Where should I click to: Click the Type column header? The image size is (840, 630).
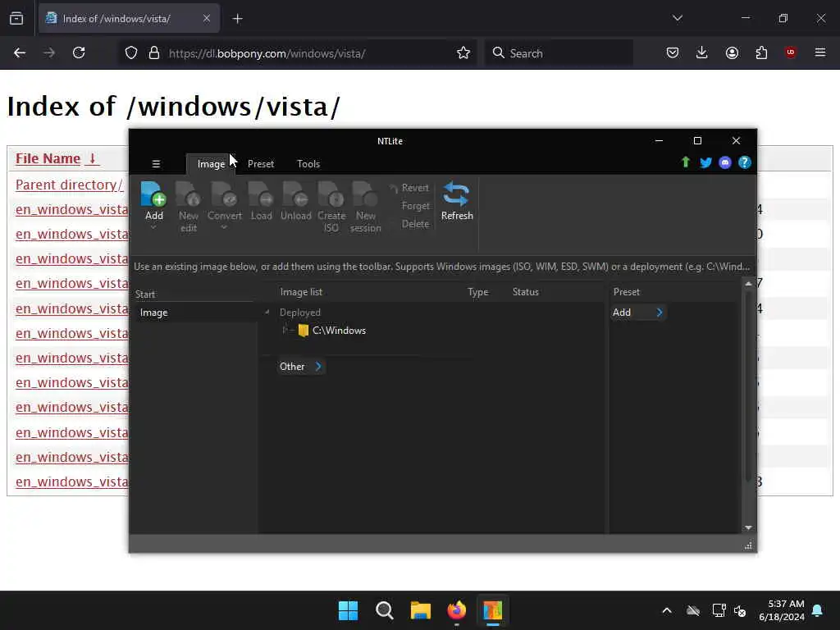[478, 292]
